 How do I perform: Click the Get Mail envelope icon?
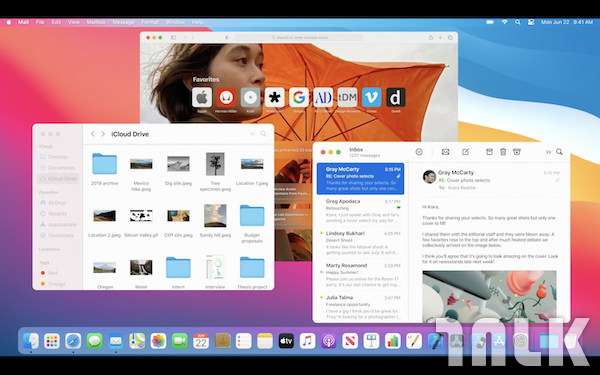pyautogui.click(x=445, y=152)
